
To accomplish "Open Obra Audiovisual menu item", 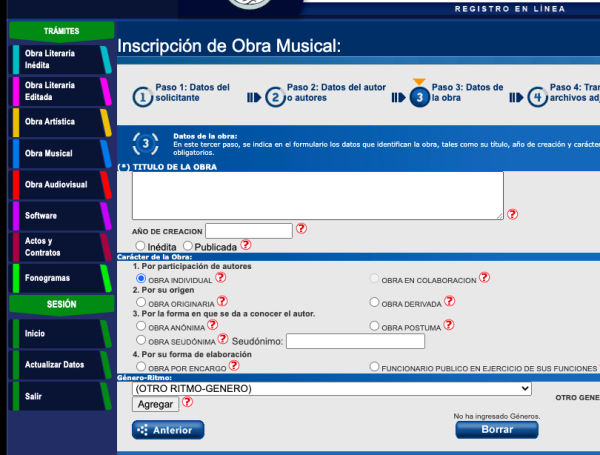I will point(61,185).
